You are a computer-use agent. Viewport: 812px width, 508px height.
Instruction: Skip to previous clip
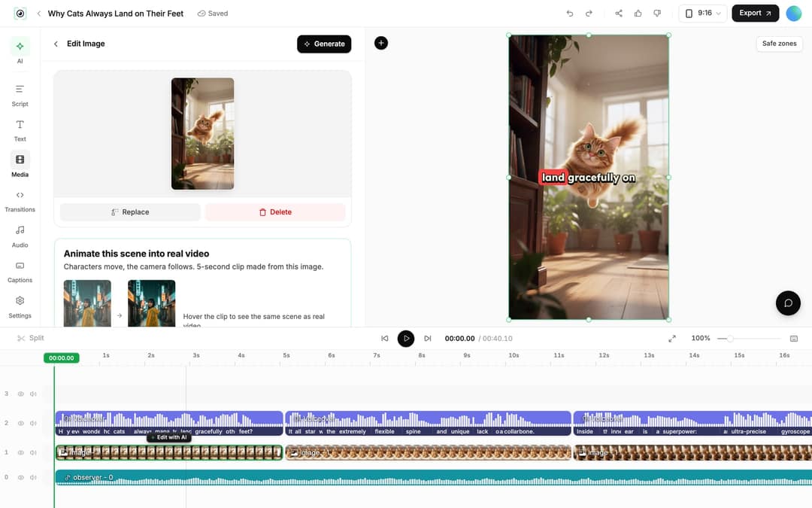tap(385, 339)
